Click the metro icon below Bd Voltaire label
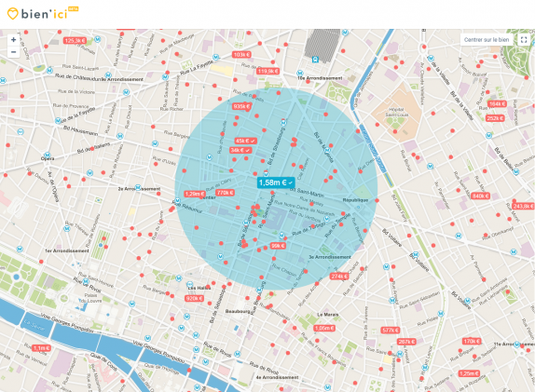Screen dimensions: 535x392 pyautogui.click(x=416, y=254)
